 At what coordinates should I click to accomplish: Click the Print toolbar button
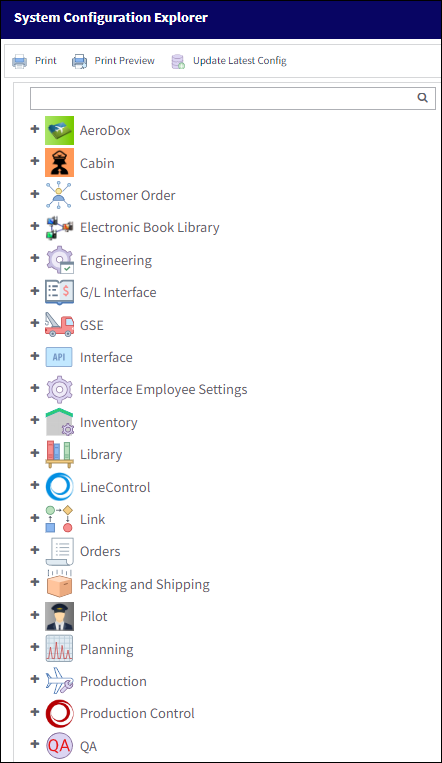click(35, 61)
